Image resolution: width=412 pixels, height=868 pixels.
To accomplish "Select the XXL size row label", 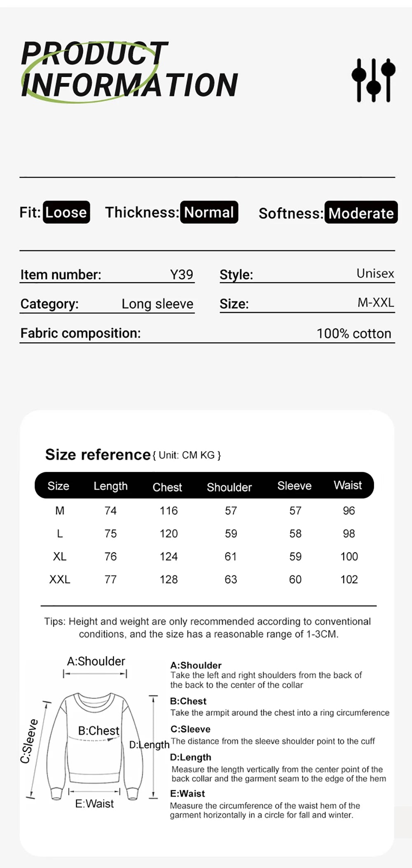I will (x=60, y=579).
